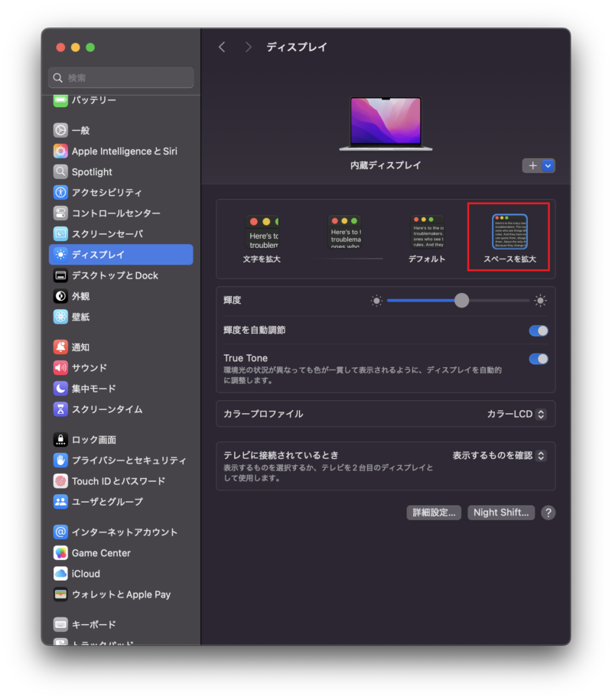Image resolution: width=612 pixels, height=700 pixels.
Task: Open 詳細設定... advanced settings
Action: [x=434, y=513]
